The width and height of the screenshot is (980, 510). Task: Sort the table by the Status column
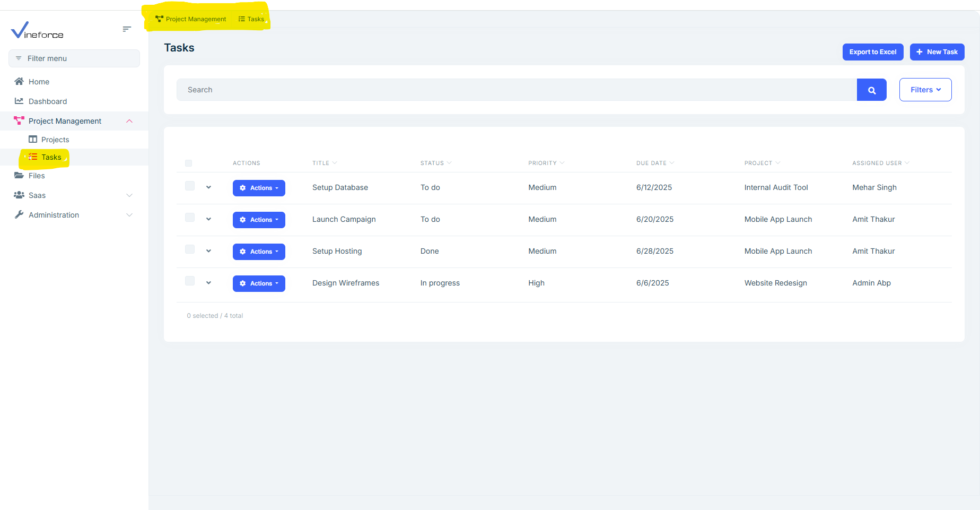436,163
